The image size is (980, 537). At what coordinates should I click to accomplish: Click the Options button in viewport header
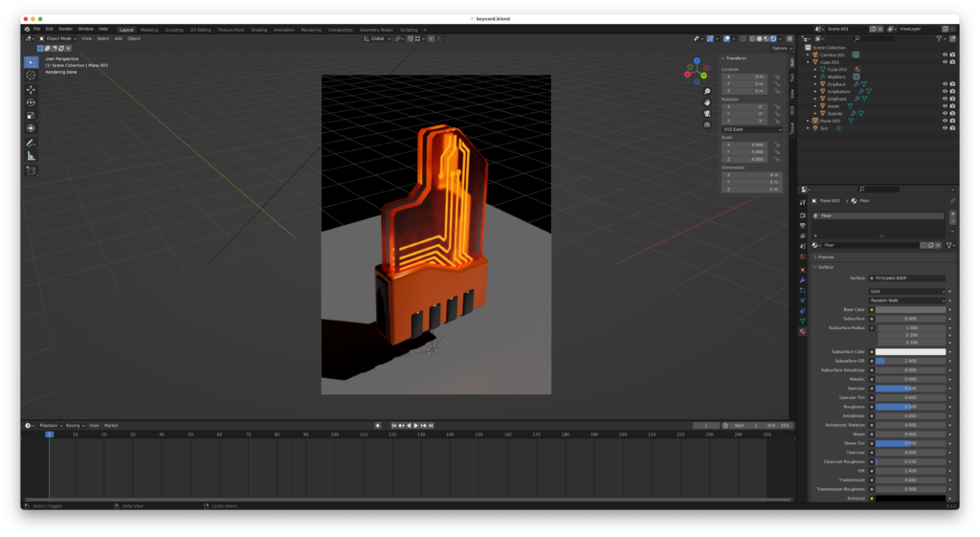781,48
